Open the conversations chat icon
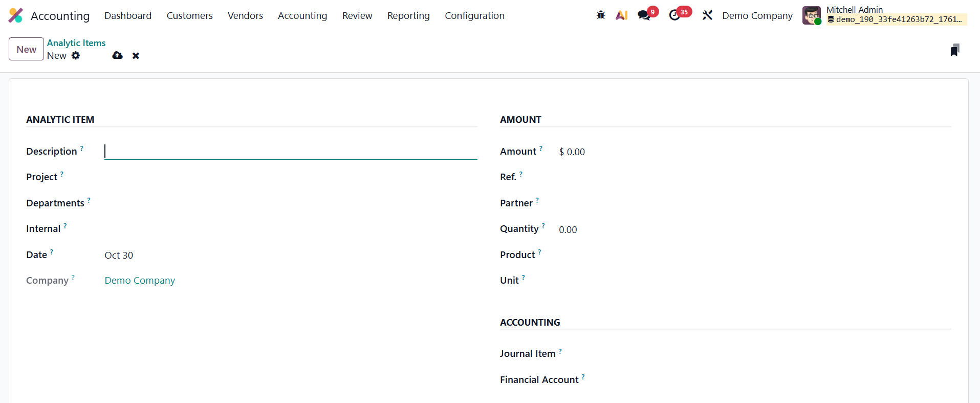 click(644, 15)
